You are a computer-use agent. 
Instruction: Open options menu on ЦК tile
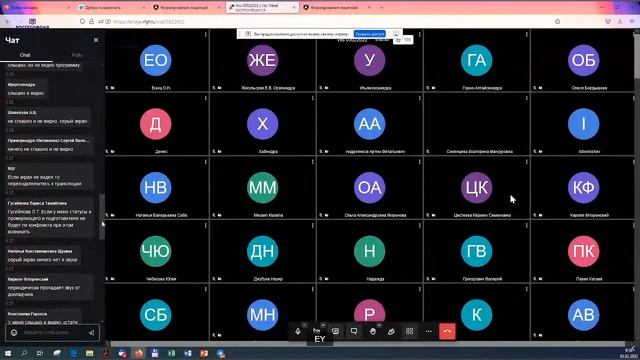click(527, 162)
